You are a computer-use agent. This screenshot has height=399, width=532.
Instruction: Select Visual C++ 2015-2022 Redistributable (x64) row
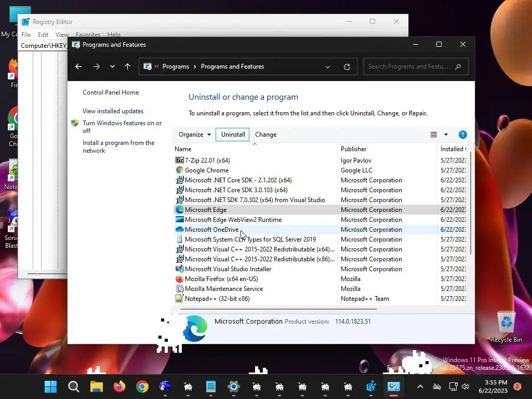pos(260,249)
